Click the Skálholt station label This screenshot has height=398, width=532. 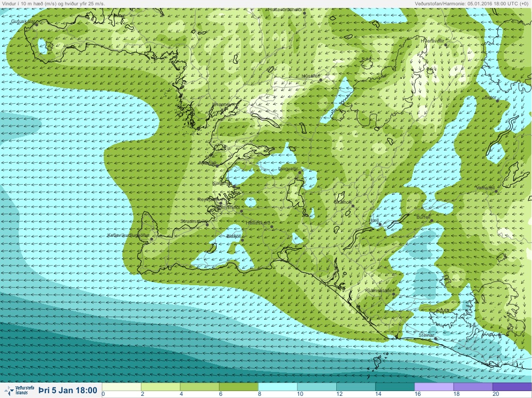tap(342, 202)
